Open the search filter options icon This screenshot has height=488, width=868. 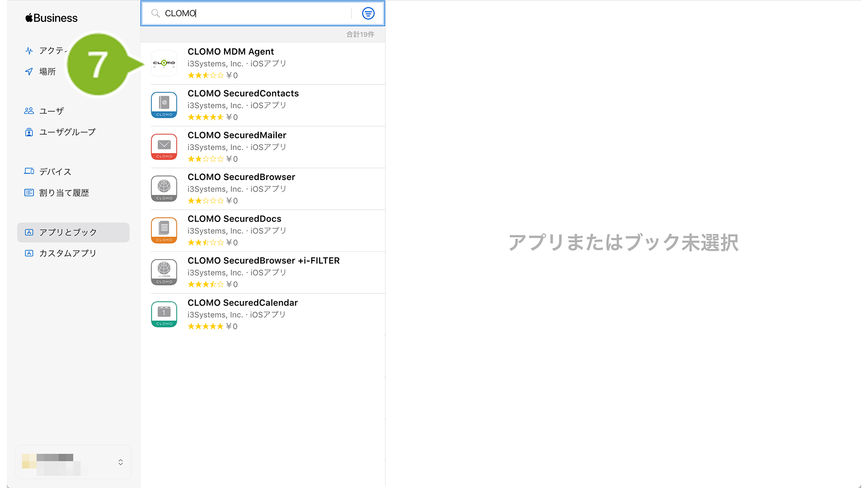point(368,14)
